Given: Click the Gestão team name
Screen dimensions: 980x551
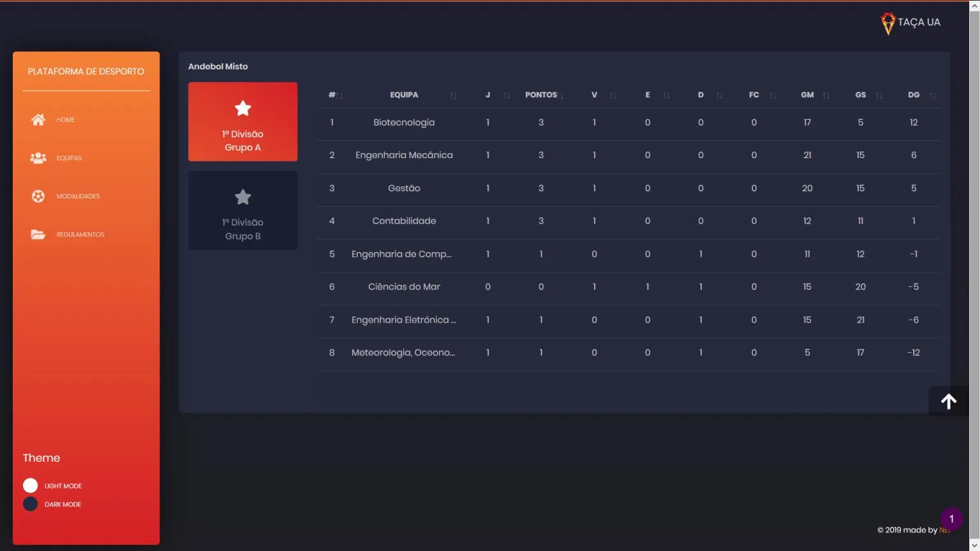Looking at the screenshot, I should click(x=404, y=188).
